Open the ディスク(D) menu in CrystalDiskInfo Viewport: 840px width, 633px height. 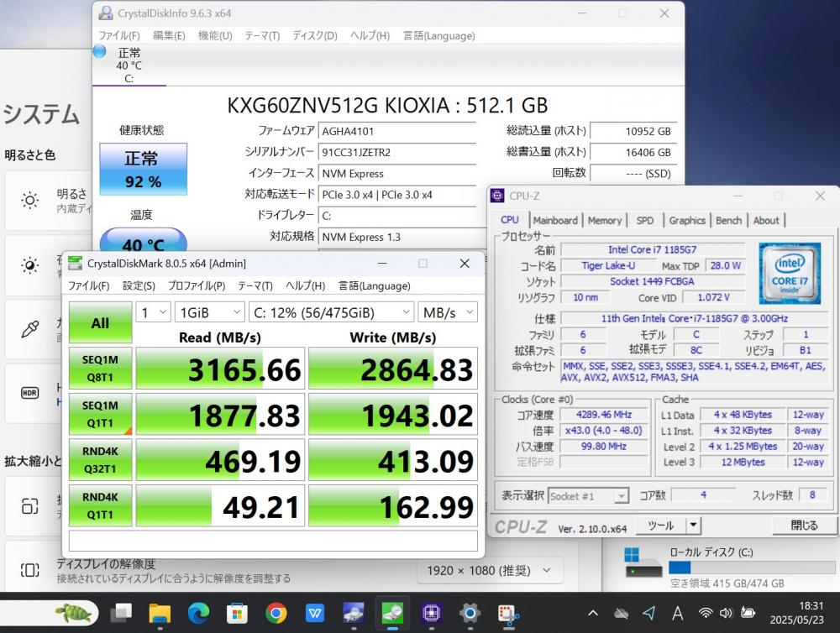coord(314,35)
